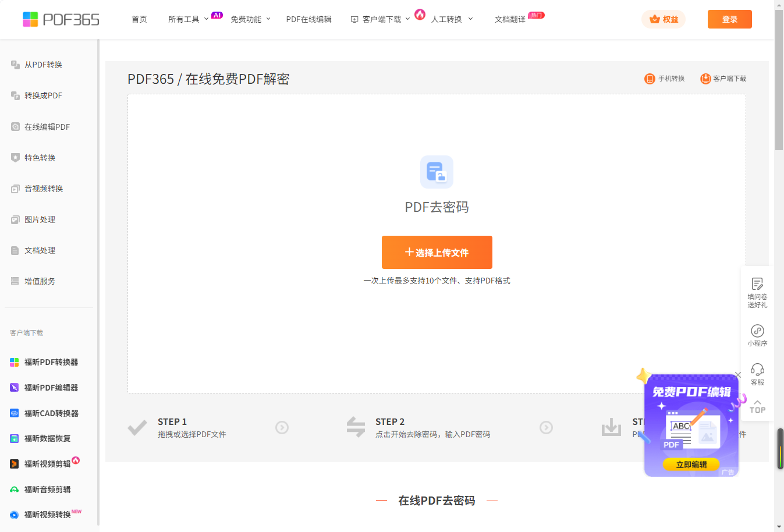Click the 客户端下载 icon in page header
The image size is (784, 532).
click(705, 79)
